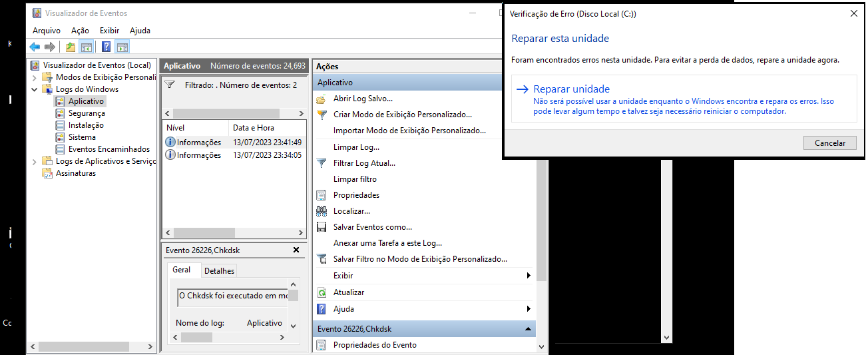Click the Logs do Windows folder icon
Screen dimensions: 868x355
(x=47, y=89)
